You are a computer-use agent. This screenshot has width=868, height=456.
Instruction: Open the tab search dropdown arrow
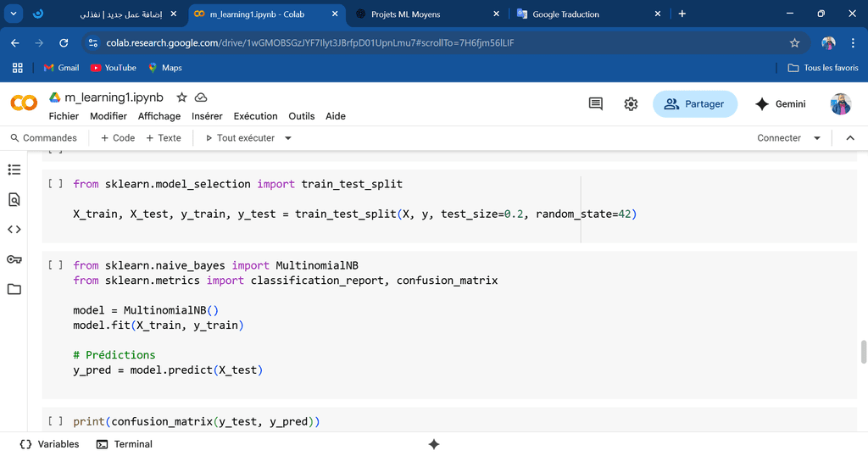click(14, 14)
